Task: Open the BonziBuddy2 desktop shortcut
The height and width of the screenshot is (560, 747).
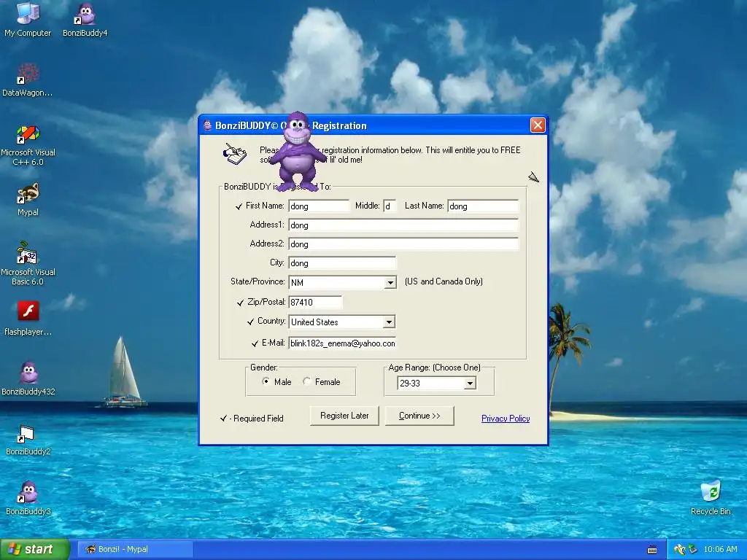Action: pyautogui.click(x=28, y=438)
